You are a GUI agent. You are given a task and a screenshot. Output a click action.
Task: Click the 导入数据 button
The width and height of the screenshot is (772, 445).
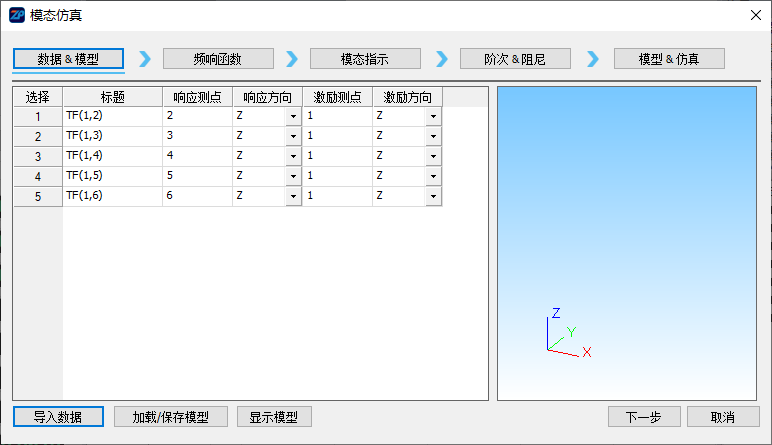click(x=58, y=416)
